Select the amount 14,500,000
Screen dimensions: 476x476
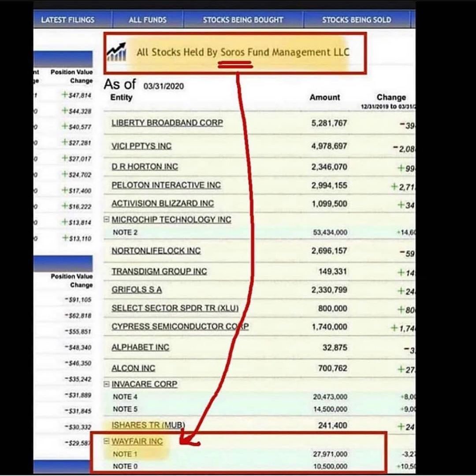(x=330, y=409)
